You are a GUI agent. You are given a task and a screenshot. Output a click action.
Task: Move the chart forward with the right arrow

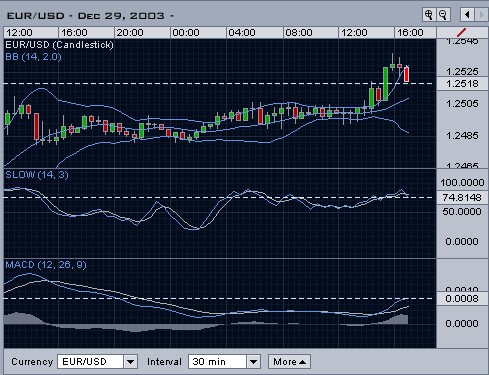481,15
